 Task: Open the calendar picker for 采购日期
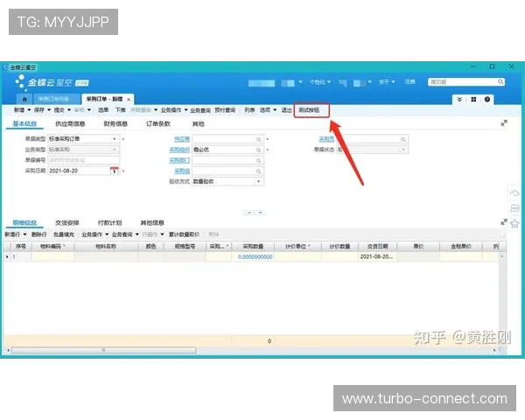pos(114,171)
